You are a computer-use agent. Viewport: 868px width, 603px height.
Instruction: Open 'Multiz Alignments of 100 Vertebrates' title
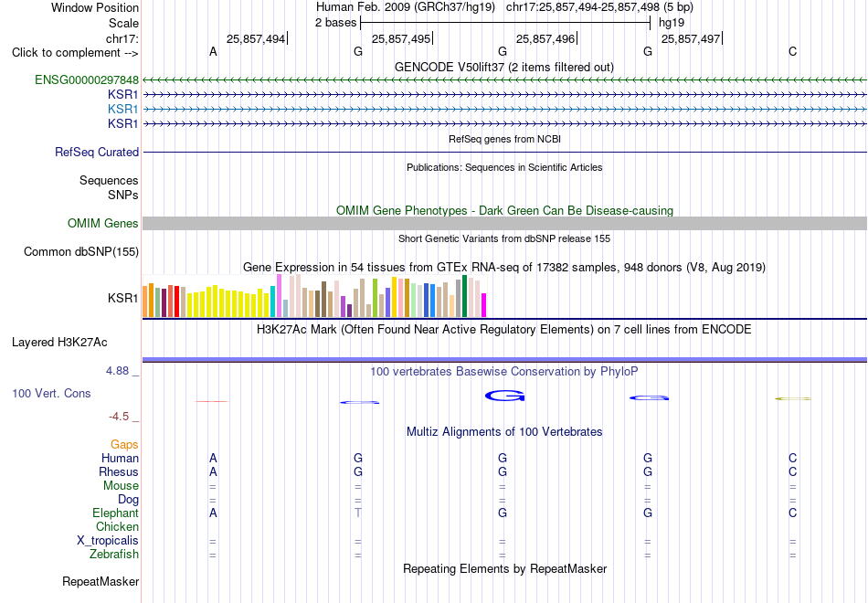point(504,432)
